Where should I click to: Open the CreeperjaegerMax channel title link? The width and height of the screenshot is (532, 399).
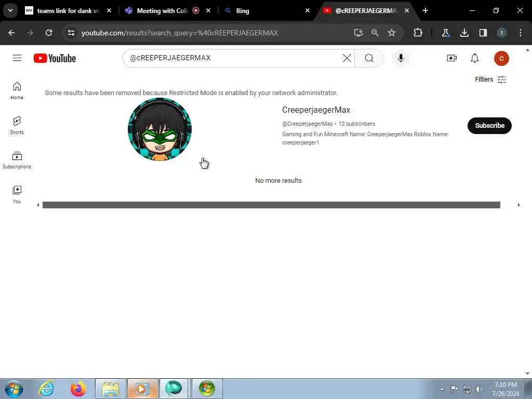click(x=316, y=110)
